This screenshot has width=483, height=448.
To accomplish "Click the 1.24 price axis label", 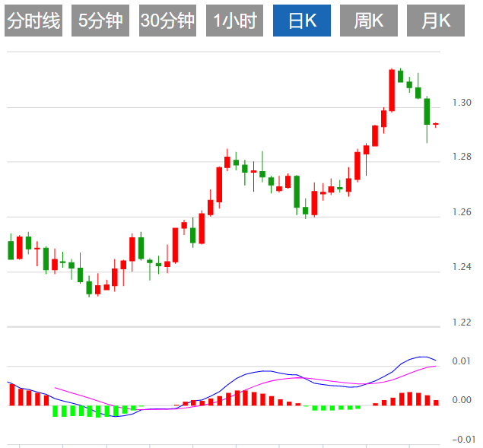I will (461, 267).
